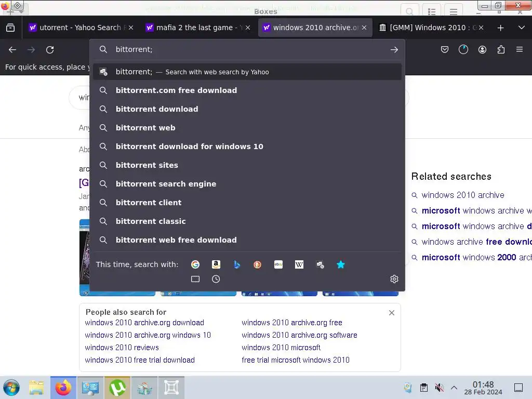The height and width of the screenshot is (399, 532).
Task: Open windows 2010 archive.org download link
Action: 144,323
